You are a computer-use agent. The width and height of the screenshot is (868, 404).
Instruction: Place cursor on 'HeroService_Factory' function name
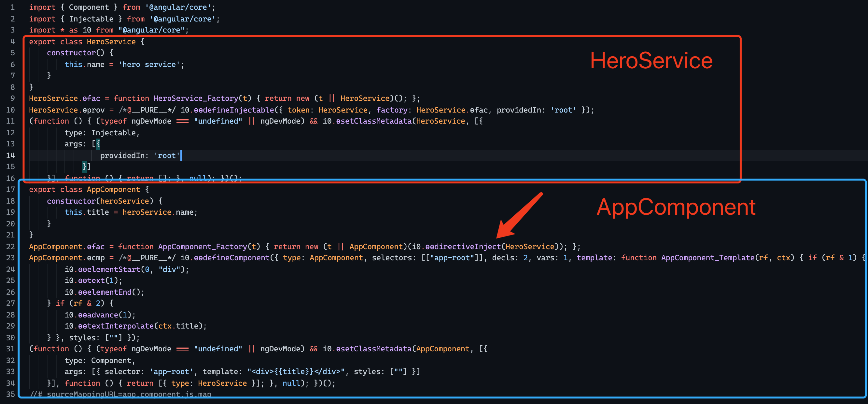pos(196,98)
